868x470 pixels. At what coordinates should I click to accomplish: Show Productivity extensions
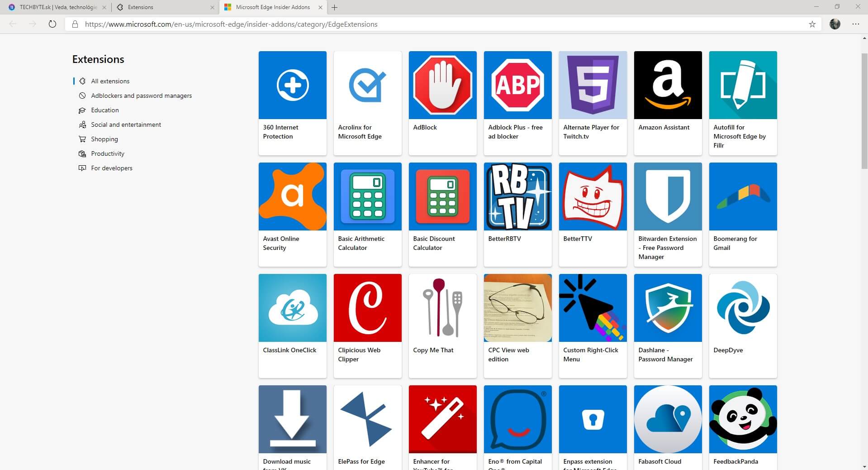pyautogui.click(x=107, y=153)
